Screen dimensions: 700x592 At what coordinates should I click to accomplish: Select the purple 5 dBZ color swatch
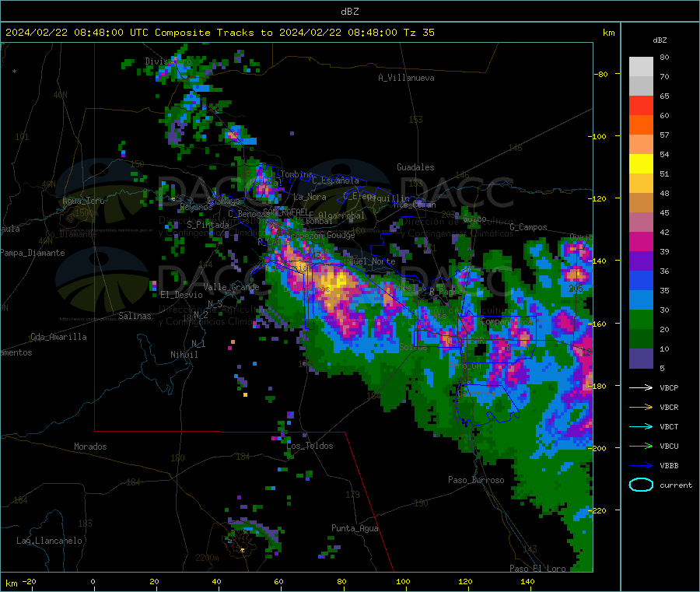(x=641, y=359)
